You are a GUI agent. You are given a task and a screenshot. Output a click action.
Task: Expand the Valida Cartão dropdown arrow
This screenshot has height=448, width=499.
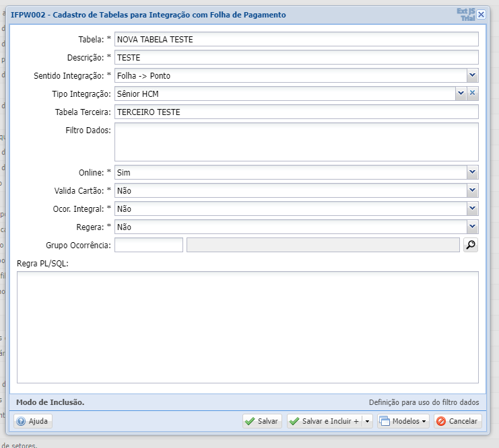473,190
